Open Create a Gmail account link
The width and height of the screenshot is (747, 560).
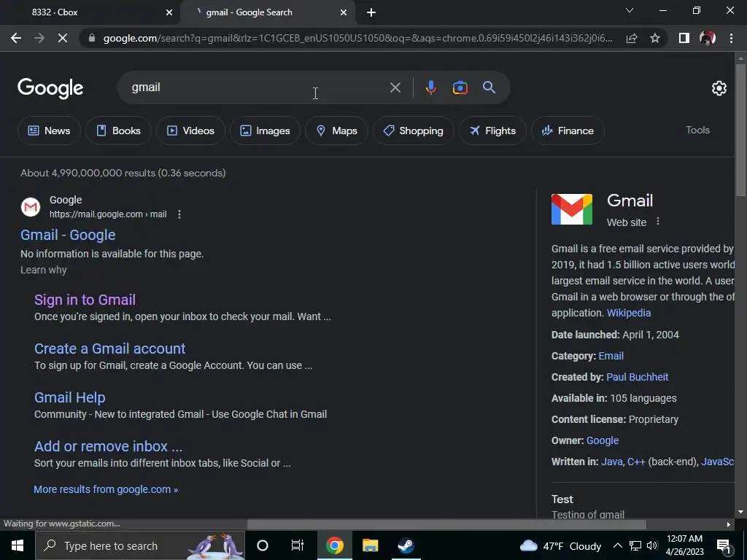pos(109,349)
